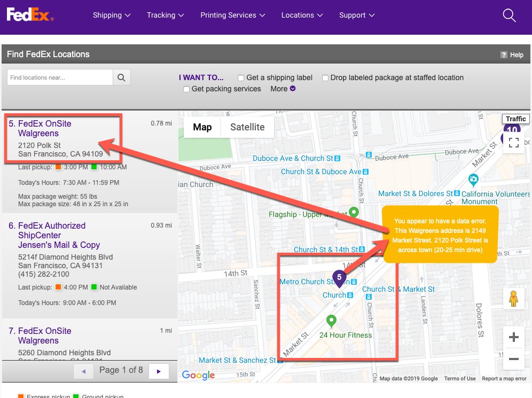Go to next results page arrow
532x398 pixels.
(159, 371)
